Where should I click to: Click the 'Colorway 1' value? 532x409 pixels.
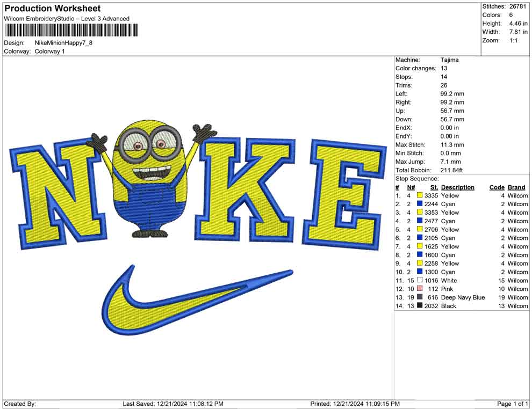click(49, 51)
